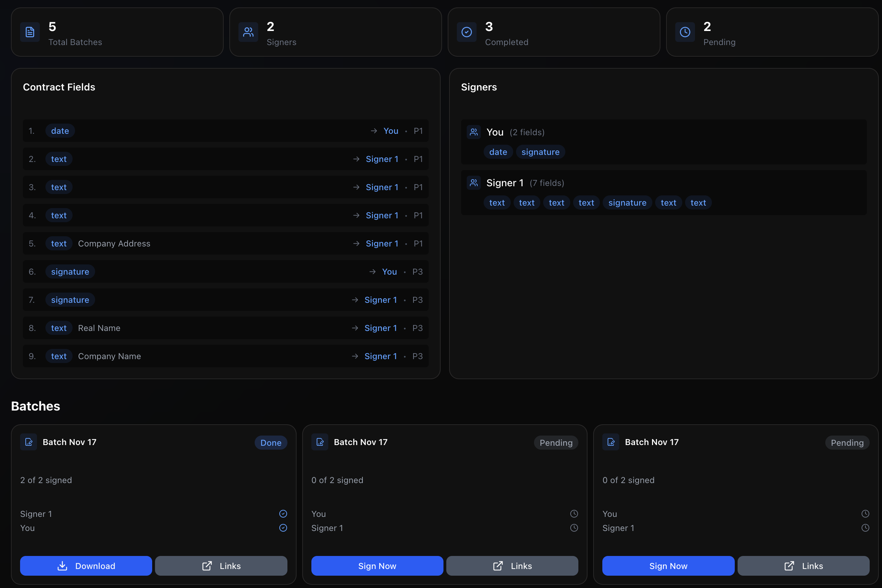
Task: Select the batch edit icon on the Done batch card
Action: tap(29, 442)
